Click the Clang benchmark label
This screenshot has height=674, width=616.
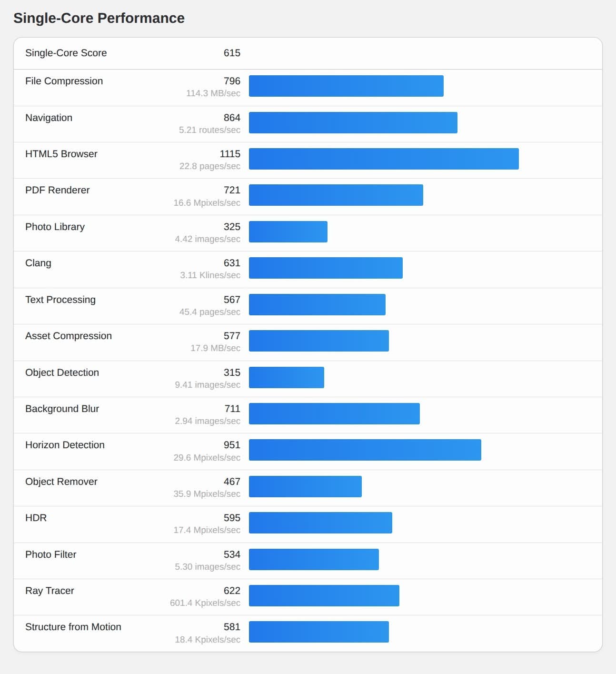(x=38, y=263)
